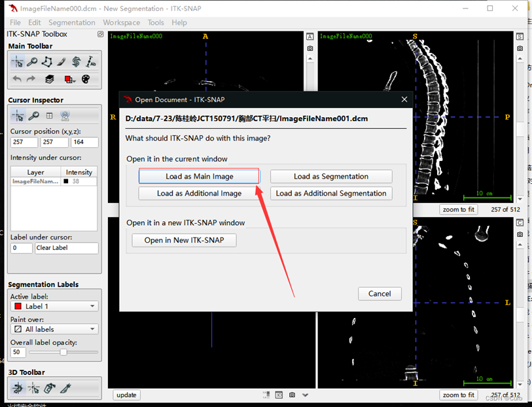Select crosshair mode in Cursor Inspector
This screenshot has width=532, height=407.
pyautogui.click(x=17, y=116)
